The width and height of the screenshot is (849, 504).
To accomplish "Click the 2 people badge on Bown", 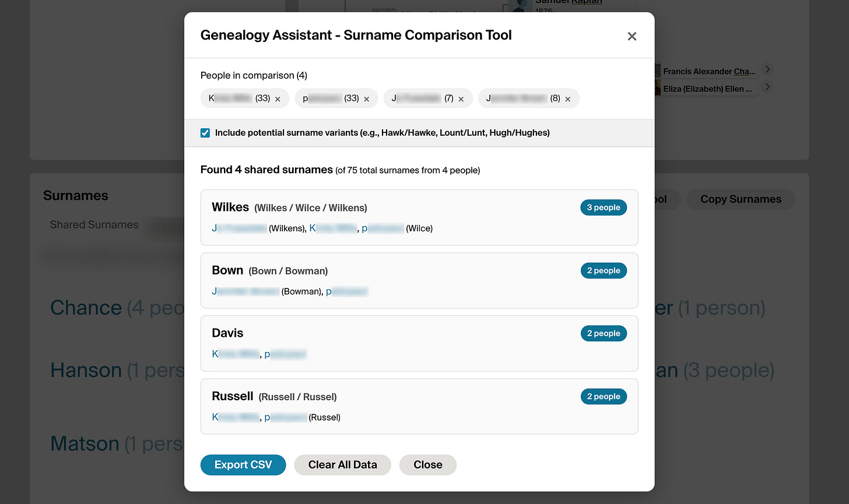I will (x=604, y=271).
